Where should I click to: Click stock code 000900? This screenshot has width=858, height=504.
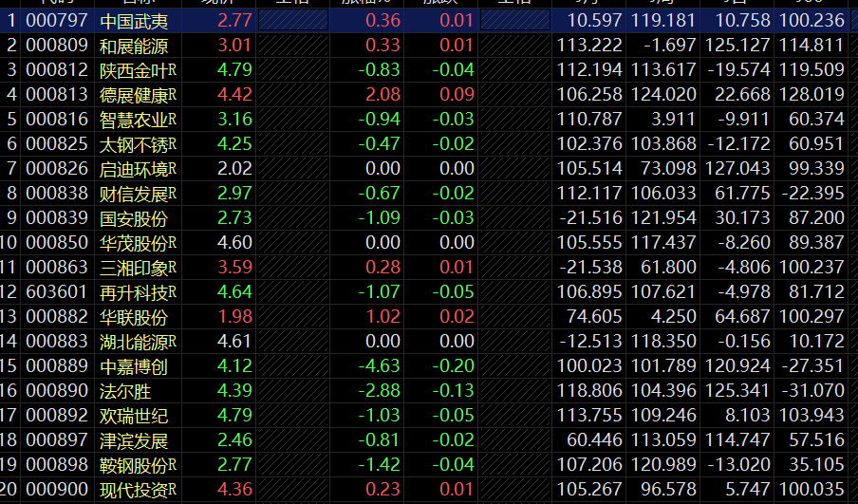(x=57, y=489)
